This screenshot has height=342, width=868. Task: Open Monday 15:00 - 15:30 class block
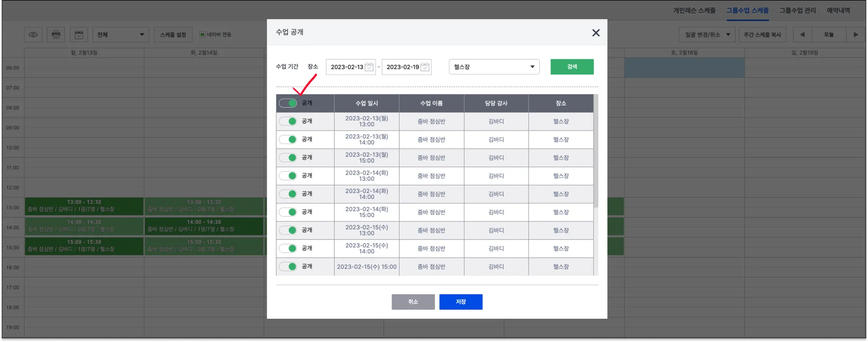[x=84, y=246]
